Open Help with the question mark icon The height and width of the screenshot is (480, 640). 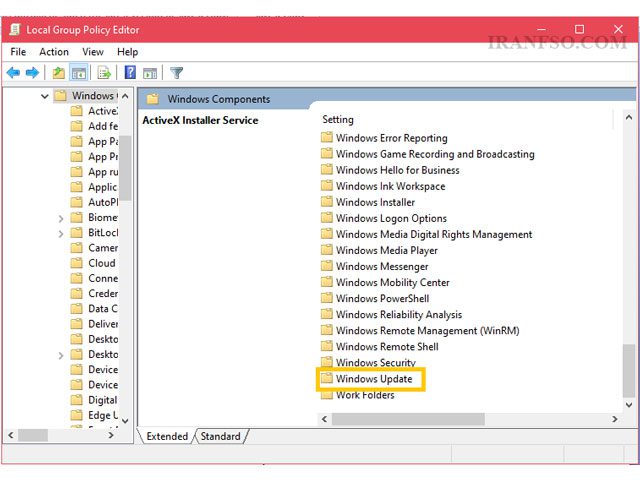pos(130,73)
